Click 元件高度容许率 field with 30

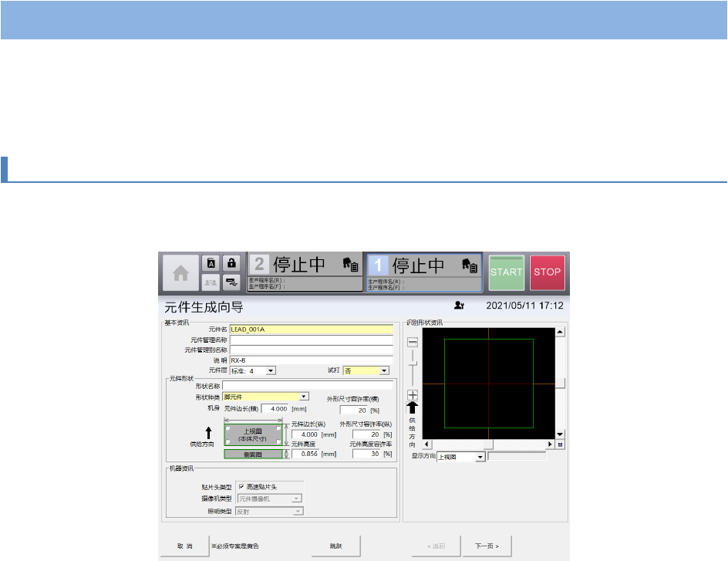click(366, 454)
